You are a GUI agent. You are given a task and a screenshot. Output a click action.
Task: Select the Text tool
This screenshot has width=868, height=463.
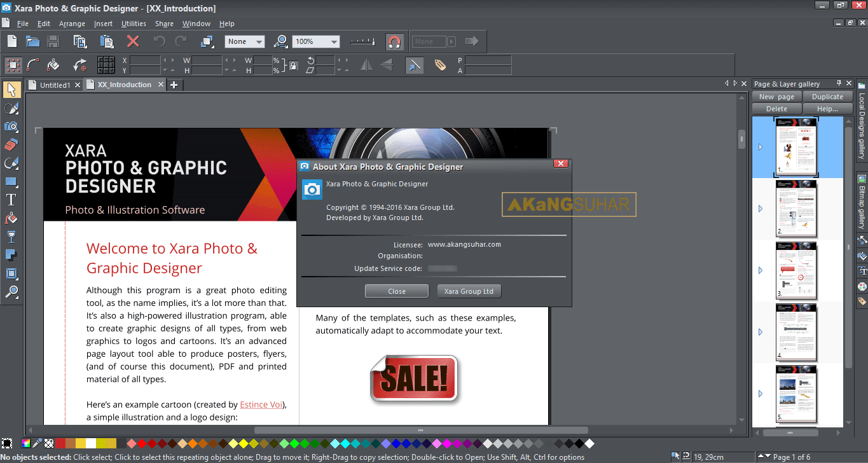pos(11,200)
